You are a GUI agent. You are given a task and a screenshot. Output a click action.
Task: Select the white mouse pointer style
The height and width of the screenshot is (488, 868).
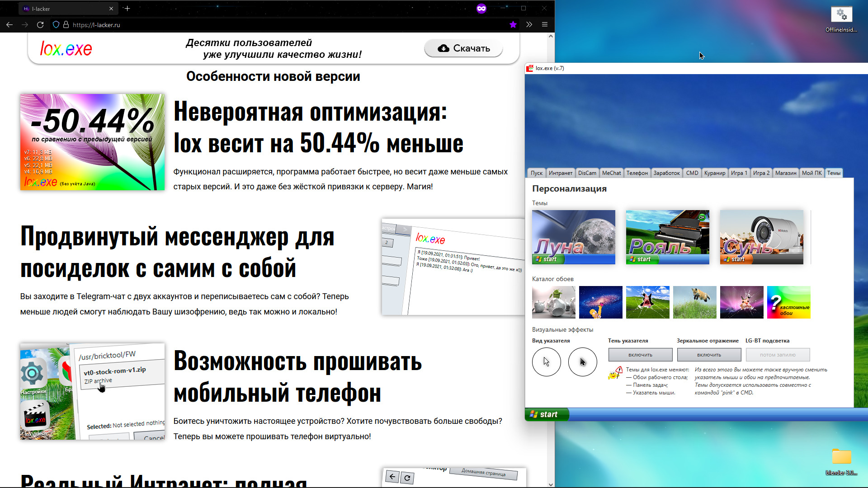[546, 362]
